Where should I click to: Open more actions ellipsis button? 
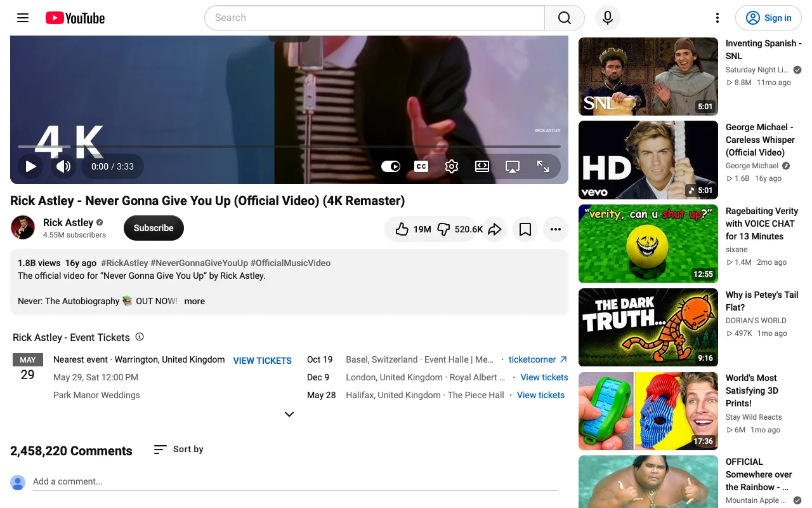[x=556, y=229]
